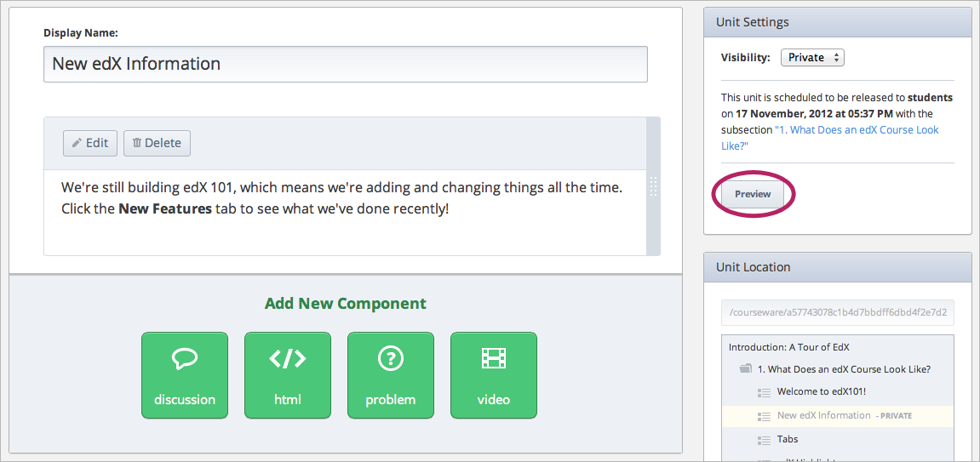Click the list icon beside New edX Information
This screenshot has height=462, width=980.
click(x=764, y=416)
